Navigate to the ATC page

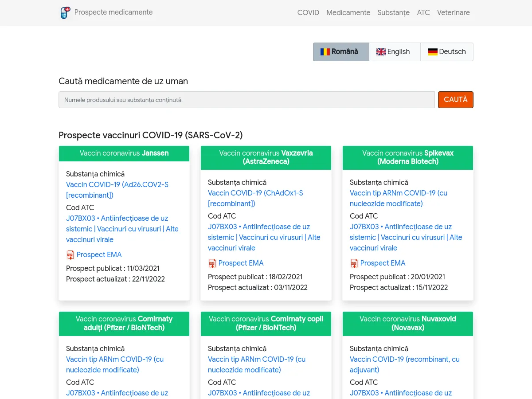click(423, 12)
